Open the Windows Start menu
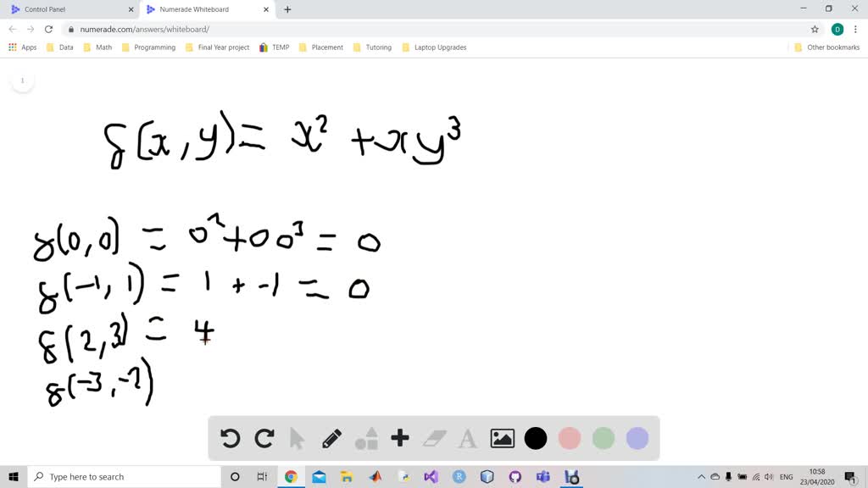868x488 pixels. coord(14,476)
